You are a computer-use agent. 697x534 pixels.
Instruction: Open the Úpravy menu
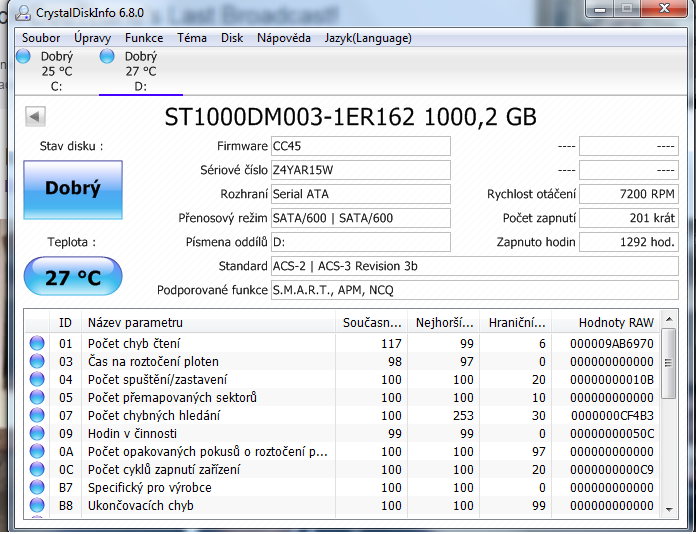[x=92, y=38]
